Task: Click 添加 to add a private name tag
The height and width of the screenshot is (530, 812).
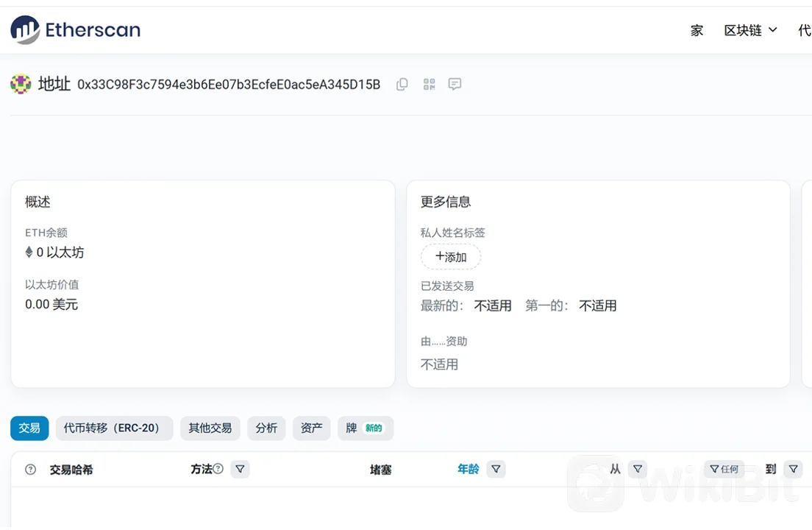Action: pos(450,257)
